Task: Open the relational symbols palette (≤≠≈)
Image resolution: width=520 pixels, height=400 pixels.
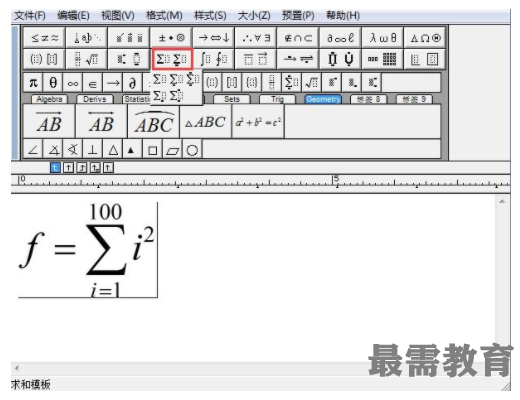Action: click(45, 38)
